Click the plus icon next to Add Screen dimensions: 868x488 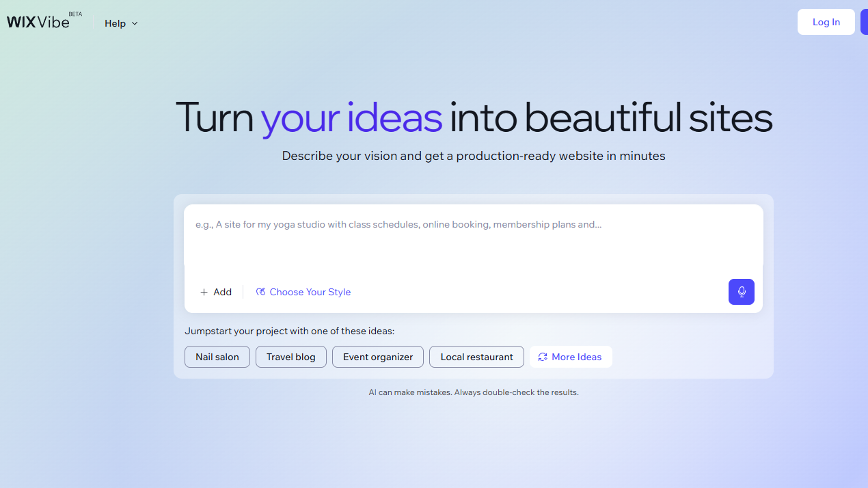[204, 292]
